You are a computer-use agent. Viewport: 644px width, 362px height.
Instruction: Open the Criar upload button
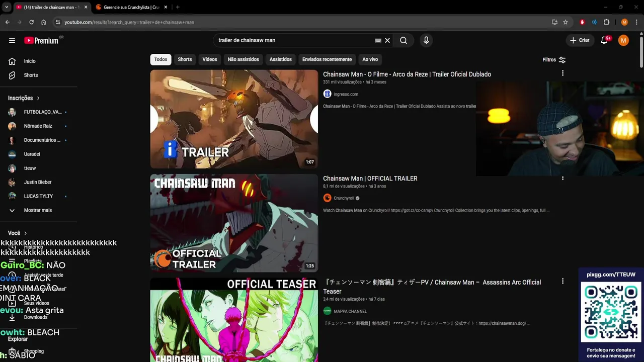[580, 40]
